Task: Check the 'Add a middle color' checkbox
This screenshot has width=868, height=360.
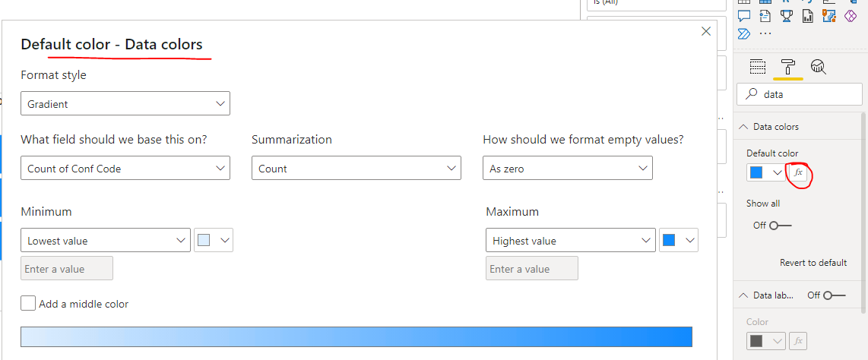Action: (x=27, y=304)
